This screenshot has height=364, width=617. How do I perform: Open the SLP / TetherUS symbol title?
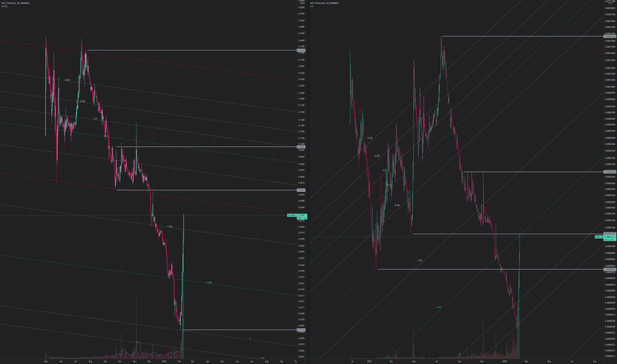[x=15, y=3]
